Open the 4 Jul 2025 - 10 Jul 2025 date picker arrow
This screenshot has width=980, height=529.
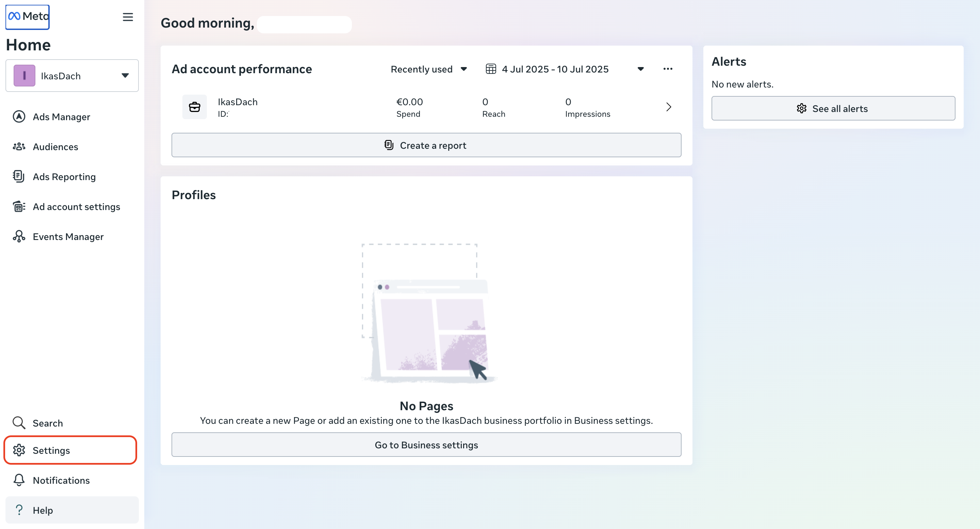tap(641, 69)
